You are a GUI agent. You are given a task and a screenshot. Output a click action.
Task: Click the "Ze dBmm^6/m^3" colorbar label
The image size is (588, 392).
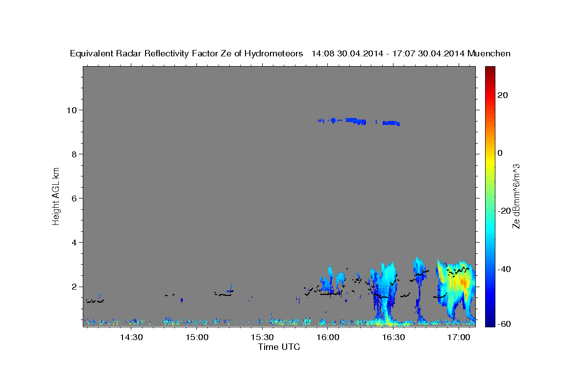(516, 196)
